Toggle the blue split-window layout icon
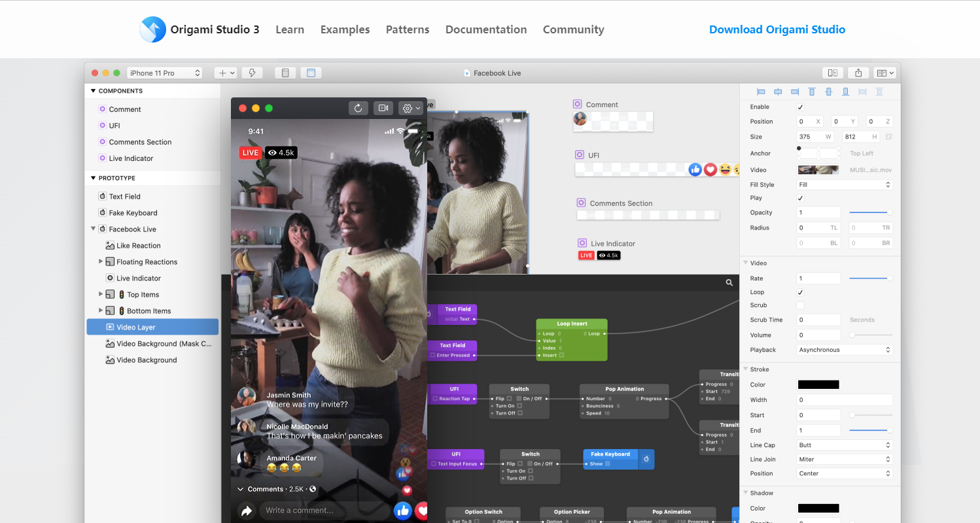Screen dimensions: 980x523 pyautogui.click(x=311, y=73)
